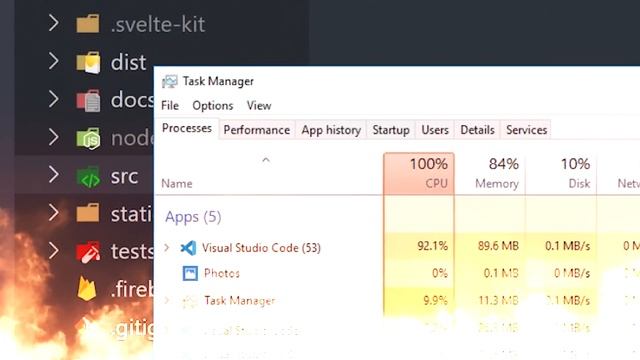Click the src folder icon
Screen dimensions: 640x360
pos(88,176)
